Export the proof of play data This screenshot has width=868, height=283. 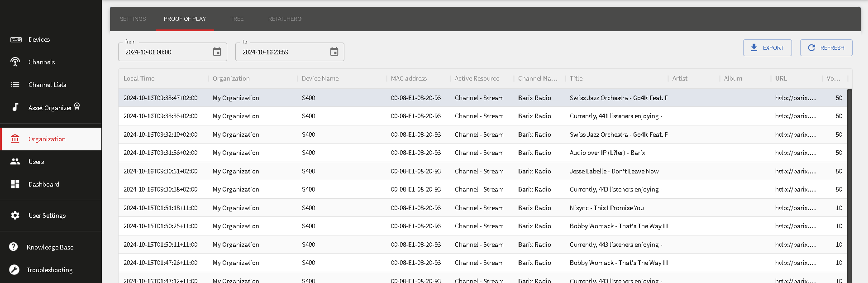[767, 48]
